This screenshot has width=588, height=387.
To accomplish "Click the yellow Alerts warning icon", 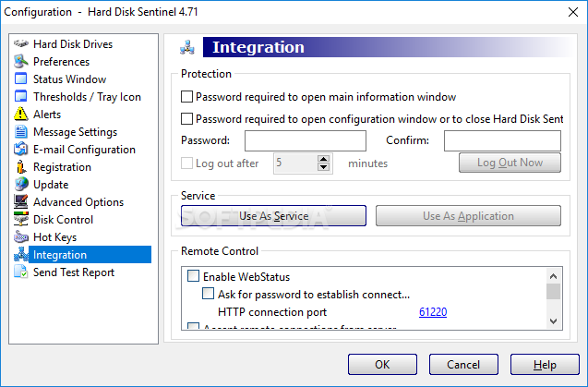I will point(21,114).
